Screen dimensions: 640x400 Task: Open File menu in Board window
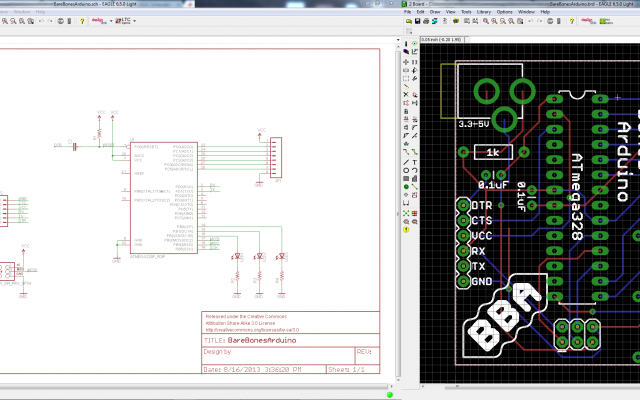(407, 12)
